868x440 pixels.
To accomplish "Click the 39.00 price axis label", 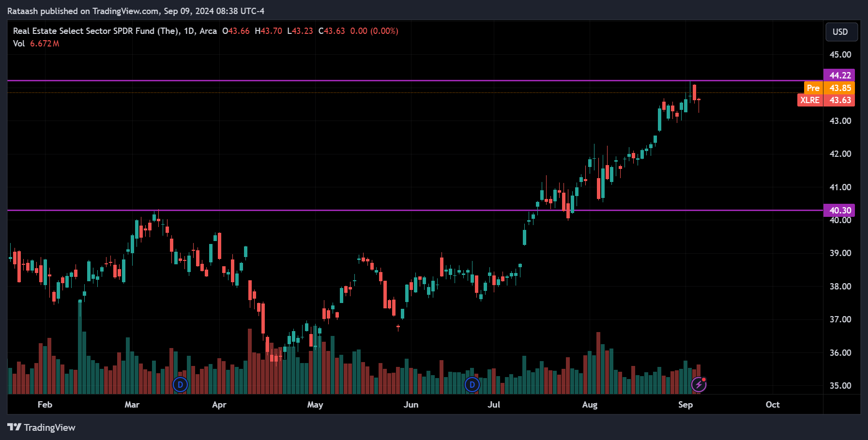I will tap(840, 253).
